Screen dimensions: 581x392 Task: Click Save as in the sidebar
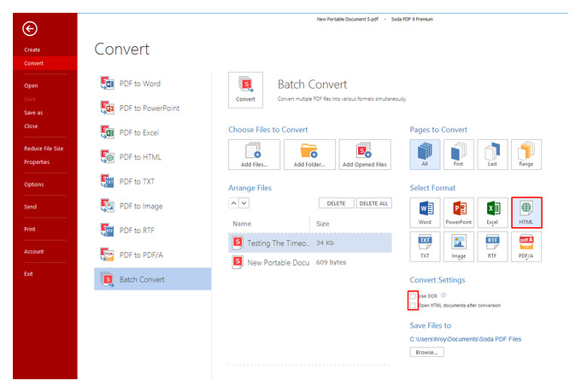(x=33, y=113)
